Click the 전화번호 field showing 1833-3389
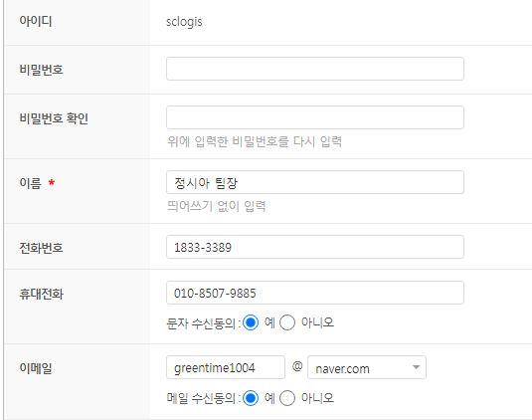Screen dimensions: 532x420 pos(315,247)
